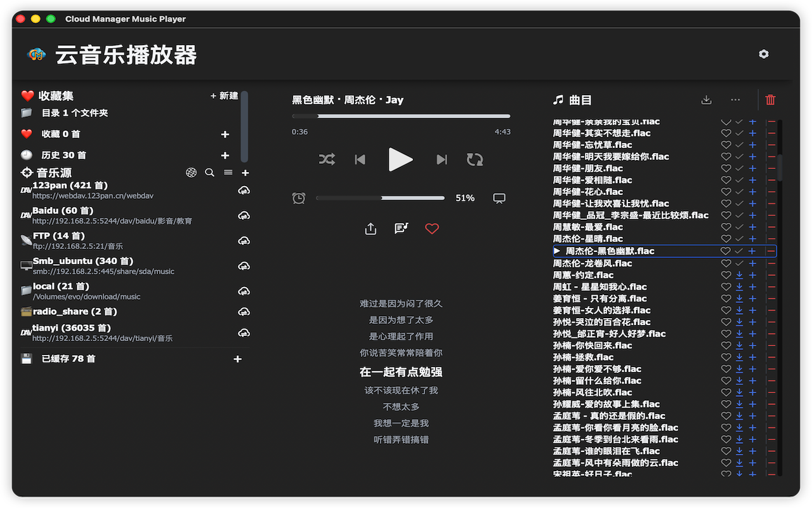Click the left sidebar collection scrollbar

[244, 127]
